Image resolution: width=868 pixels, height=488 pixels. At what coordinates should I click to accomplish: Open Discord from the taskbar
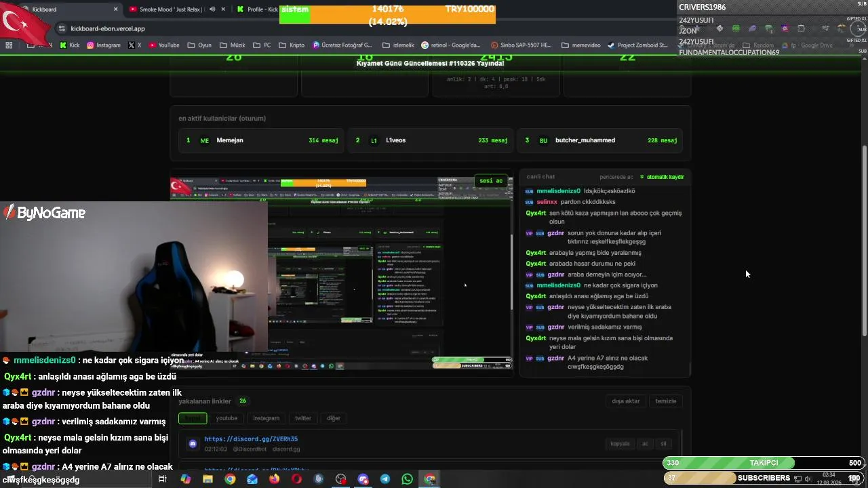coord(363,479)
